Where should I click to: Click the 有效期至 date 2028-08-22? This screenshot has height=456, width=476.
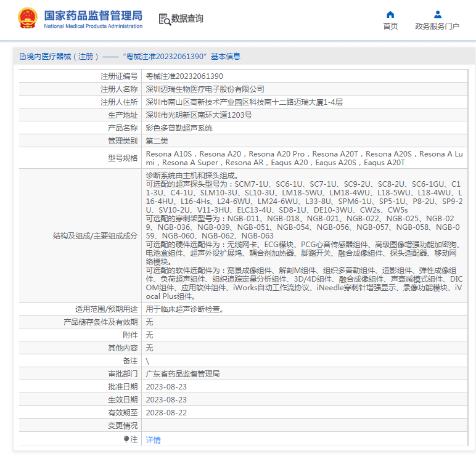(x=166, y=413)
